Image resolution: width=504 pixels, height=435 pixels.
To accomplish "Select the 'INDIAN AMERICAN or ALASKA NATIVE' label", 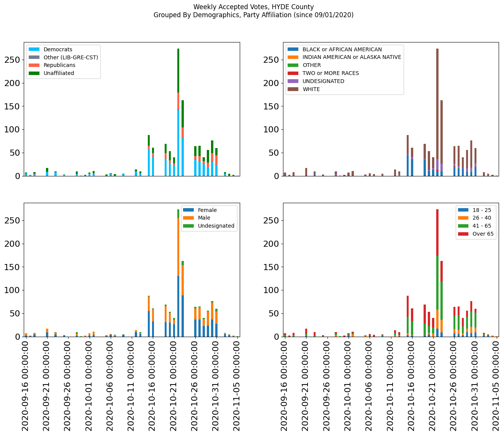I will (x=352, y=57).
